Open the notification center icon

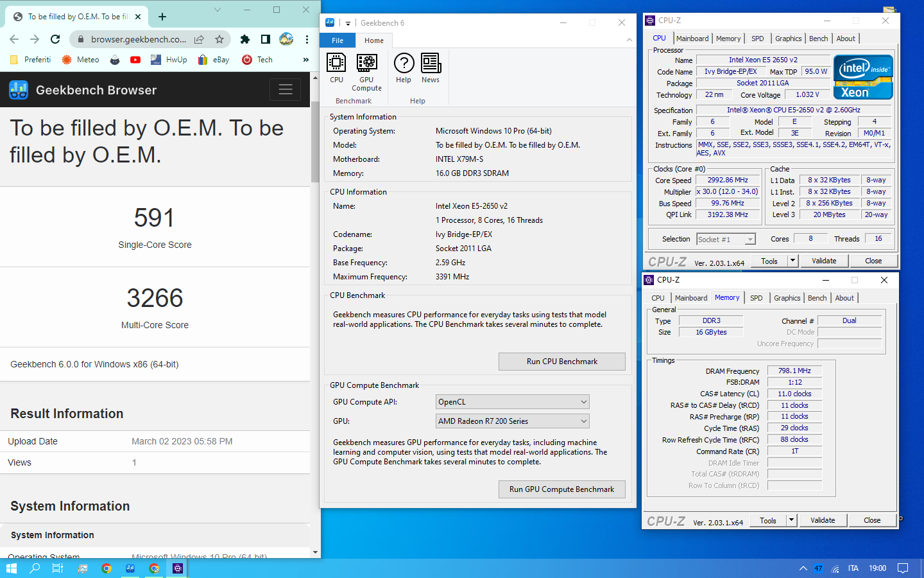(x=903, y=568)
